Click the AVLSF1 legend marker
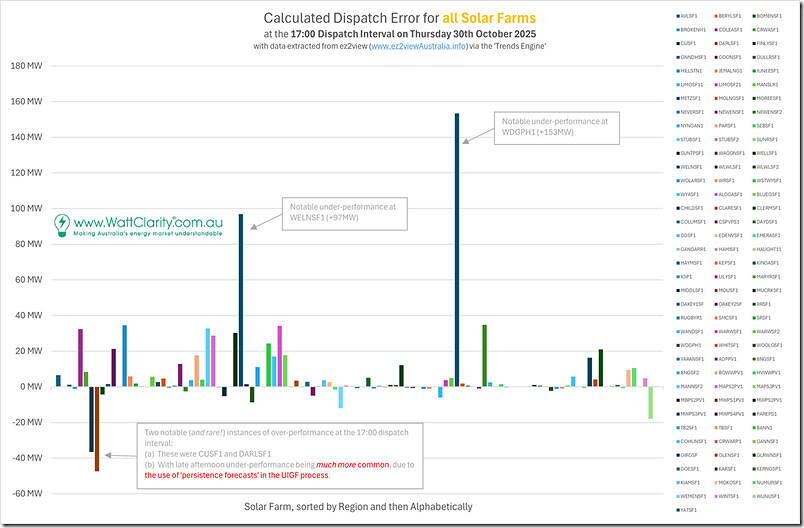This screenshot has height=528, width=804. click(678, 16)
